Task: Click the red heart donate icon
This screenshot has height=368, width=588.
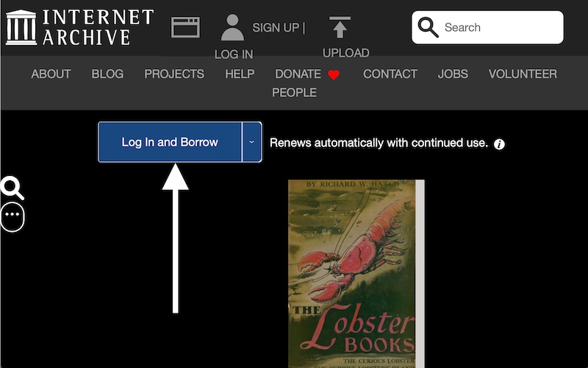Action: 334,74
